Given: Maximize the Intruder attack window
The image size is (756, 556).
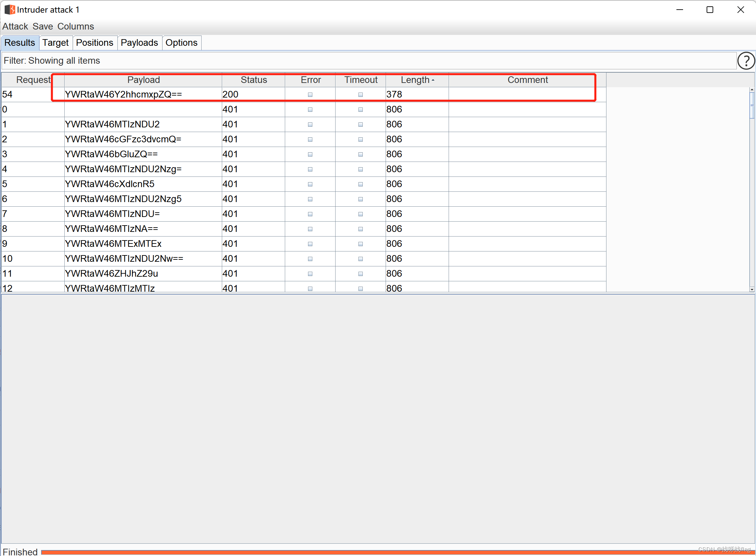Looking at the screenshot, I should tap(710, 10).
